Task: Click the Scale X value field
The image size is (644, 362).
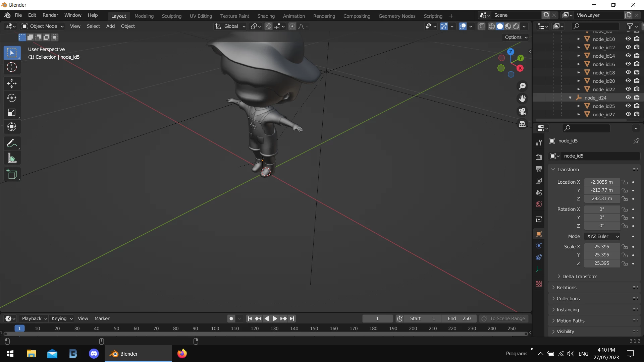Action: (601, 247)
